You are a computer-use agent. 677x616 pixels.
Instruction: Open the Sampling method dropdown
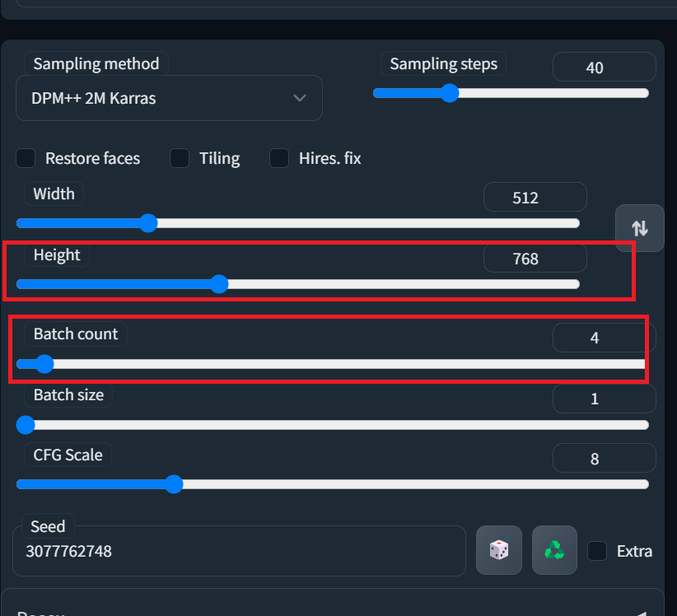[169, 98]
